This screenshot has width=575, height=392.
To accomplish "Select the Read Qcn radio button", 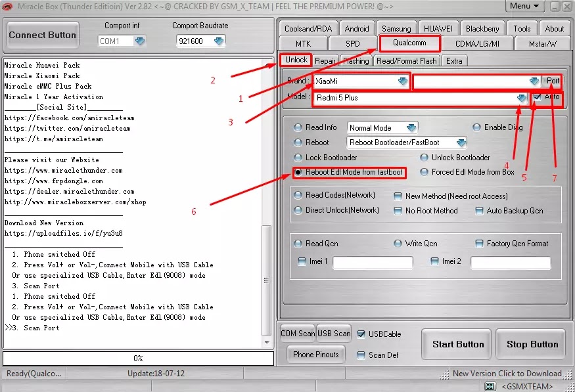I will 298,244.
